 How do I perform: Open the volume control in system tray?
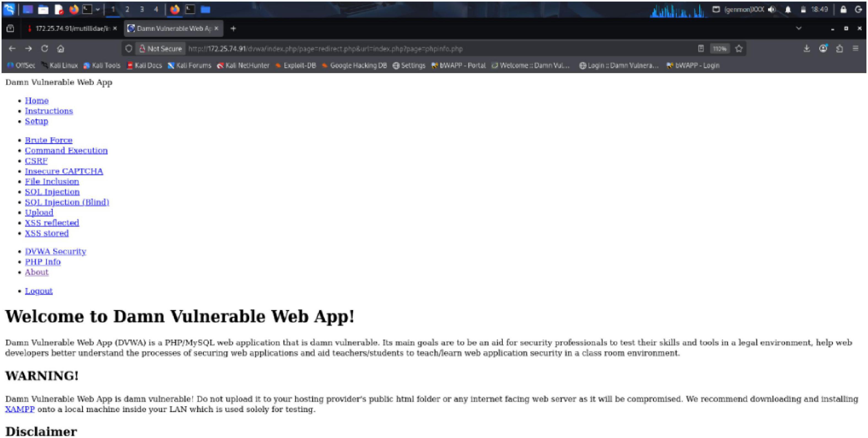(772, 9)
